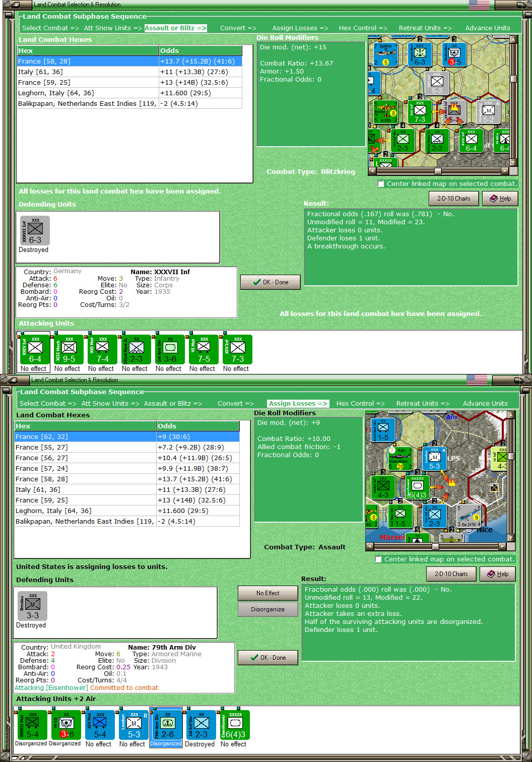This screenshot has height=762, width=532.
Task: Open Retreat Units step in Assault window
Action: click(423, 404)
